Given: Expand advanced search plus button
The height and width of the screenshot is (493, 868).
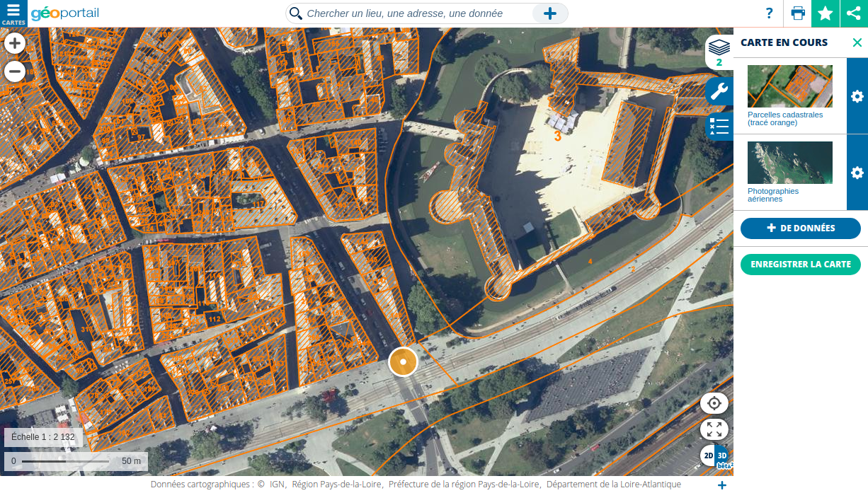Looking at the screenshot, I should pos(550,13).
